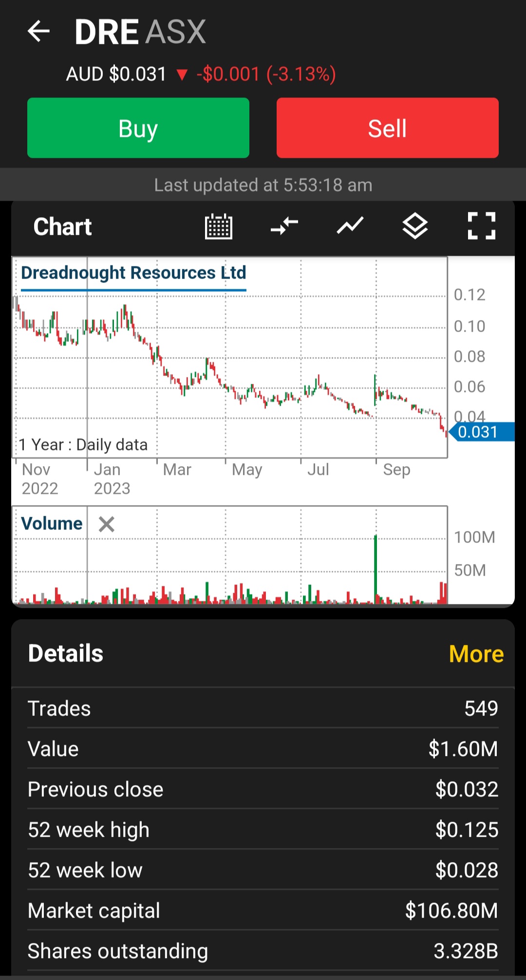Tap the large volume spike bar
Screen dimensions: 526x980
(x=376, y=570)
